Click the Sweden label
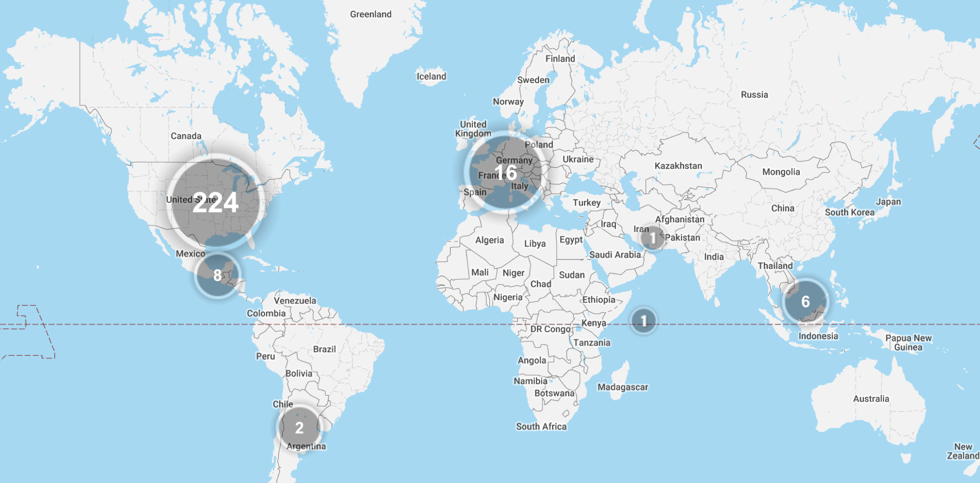Viewport: 980px width, 483px height. coord(533,80)
